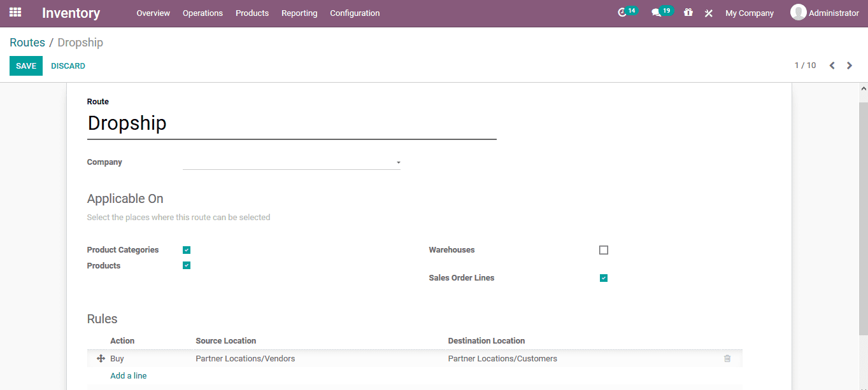Open the Configuration menu
Screen dimensions: 868x390
click(x=355, y=13)
